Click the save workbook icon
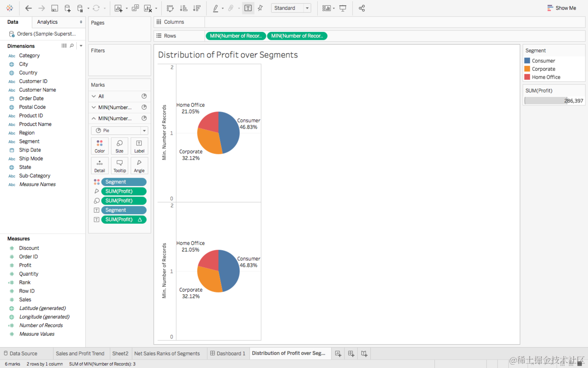The image size is (588, 368). (x=55, y=8)
